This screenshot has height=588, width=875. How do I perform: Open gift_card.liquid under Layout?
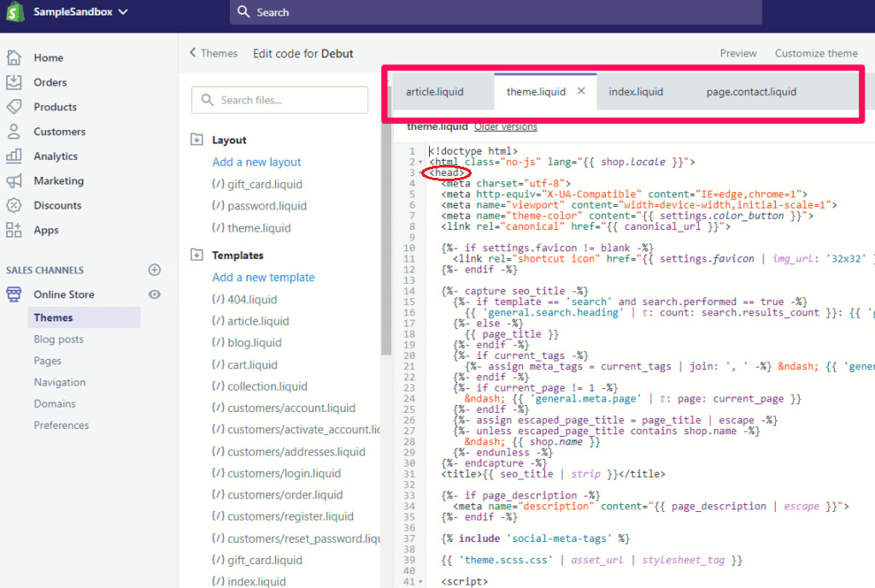tap(257, 184)
